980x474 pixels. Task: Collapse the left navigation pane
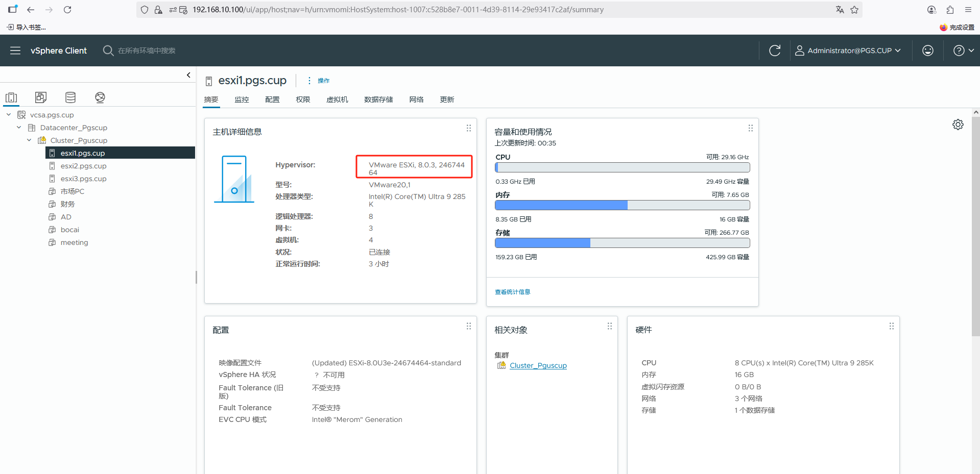188,75
